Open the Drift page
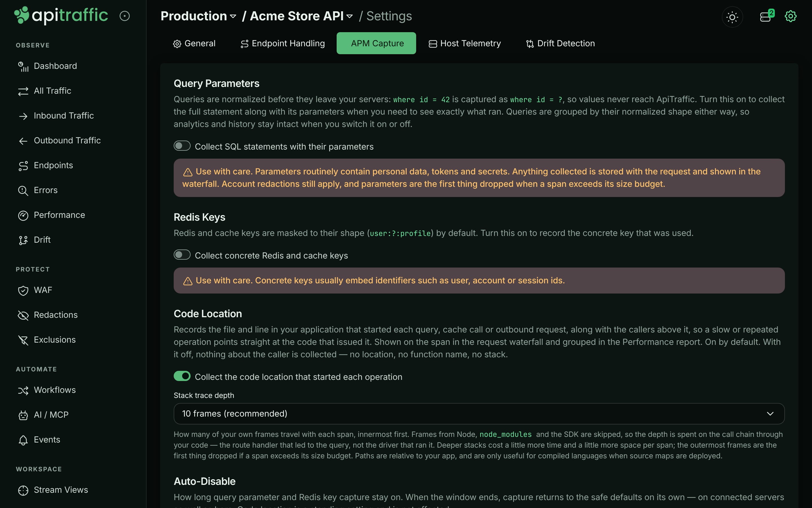Image resolution: width=812 pixels, height=508 pixels. pos(34,240)
